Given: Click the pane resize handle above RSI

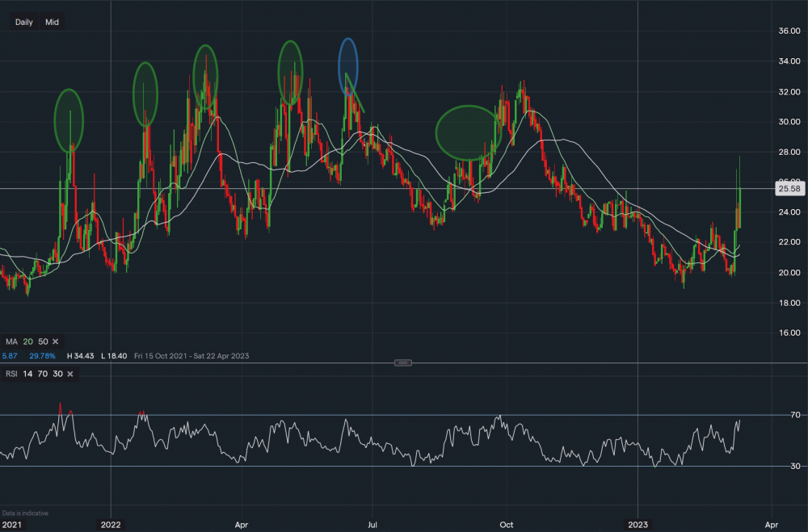Looking at the screenshot, I should 403,363.
